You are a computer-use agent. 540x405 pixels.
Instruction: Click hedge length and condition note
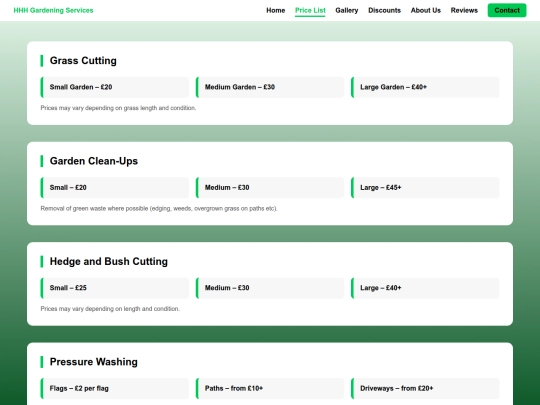coord(110,309)
